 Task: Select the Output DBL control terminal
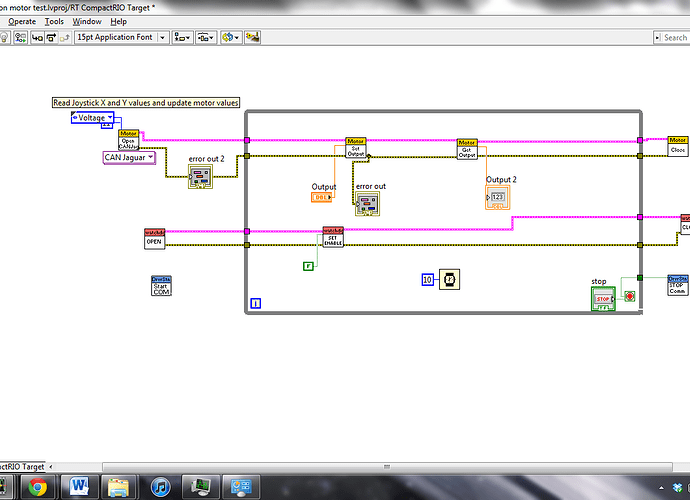click(322, 197)
